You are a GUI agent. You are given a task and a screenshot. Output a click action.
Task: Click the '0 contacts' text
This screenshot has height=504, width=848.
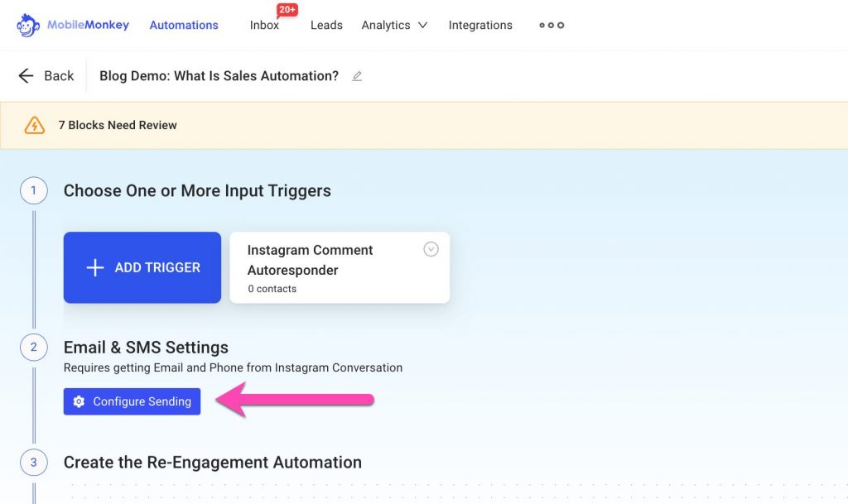coord(272,289)
